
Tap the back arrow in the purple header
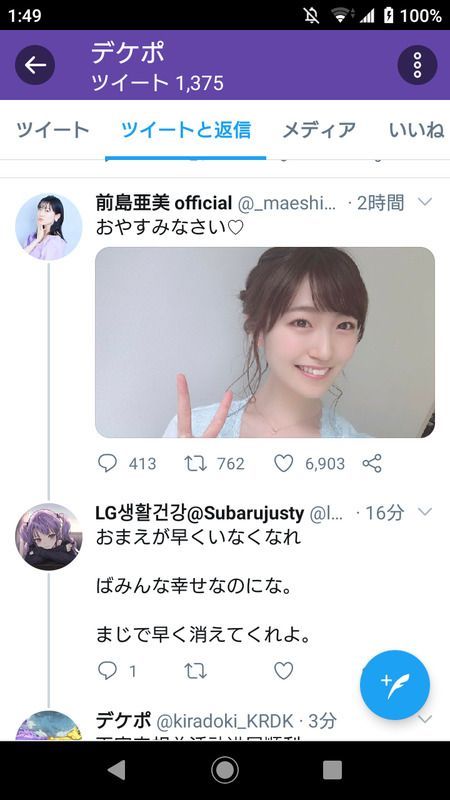pyautogui.click(x=35, y=65)
